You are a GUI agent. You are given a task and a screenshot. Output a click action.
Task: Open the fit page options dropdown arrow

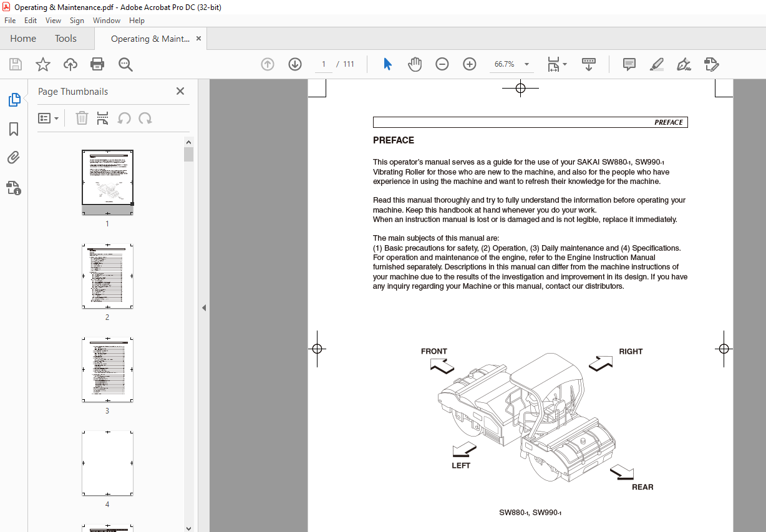(565, 64)
